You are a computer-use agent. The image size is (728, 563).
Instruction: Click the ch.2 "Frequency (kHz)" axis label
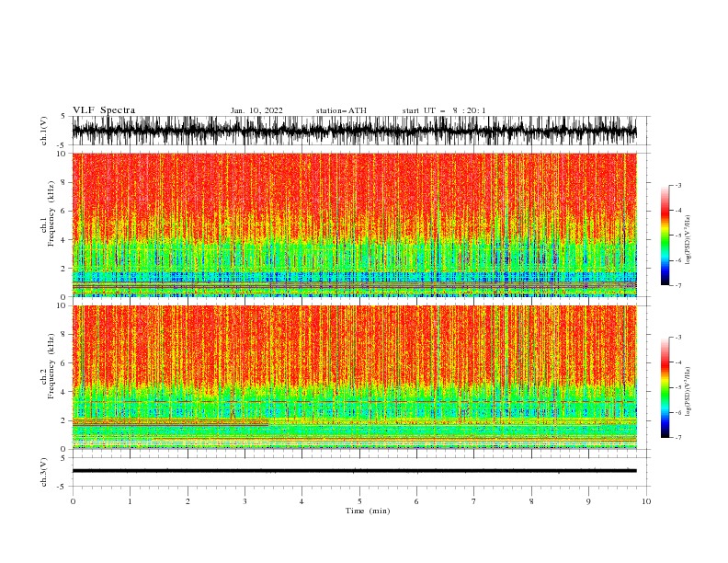pos(51,366)
